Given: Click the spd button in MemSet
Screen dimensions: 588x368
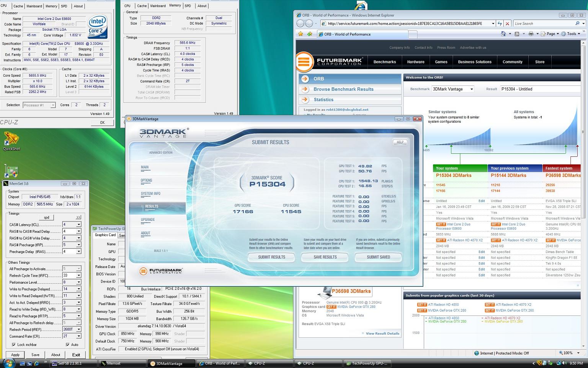Looking at the screenshot, I should pyautogui.click(x=46, y=217).
